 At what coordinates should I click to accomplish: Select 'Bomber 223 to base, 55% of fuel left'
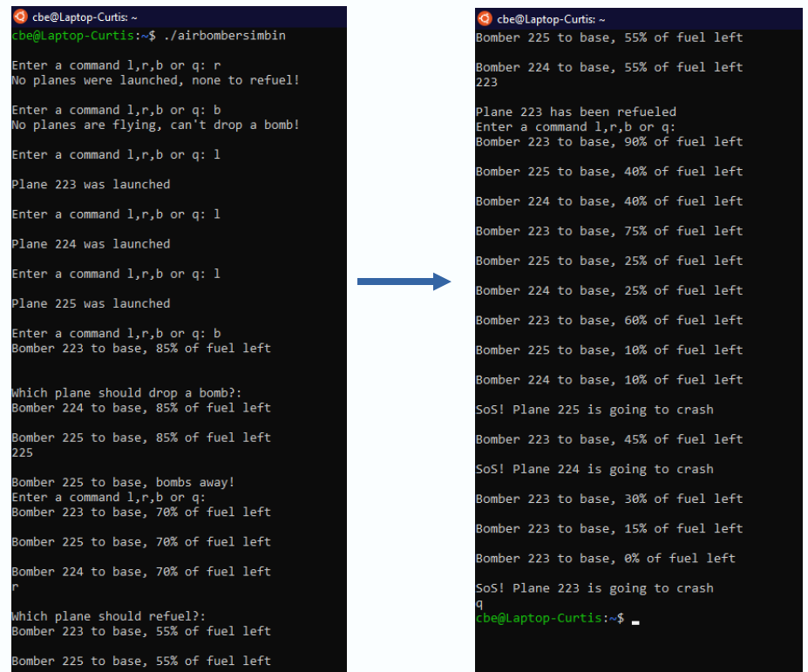pyautogui.click(x=141, y=631)
